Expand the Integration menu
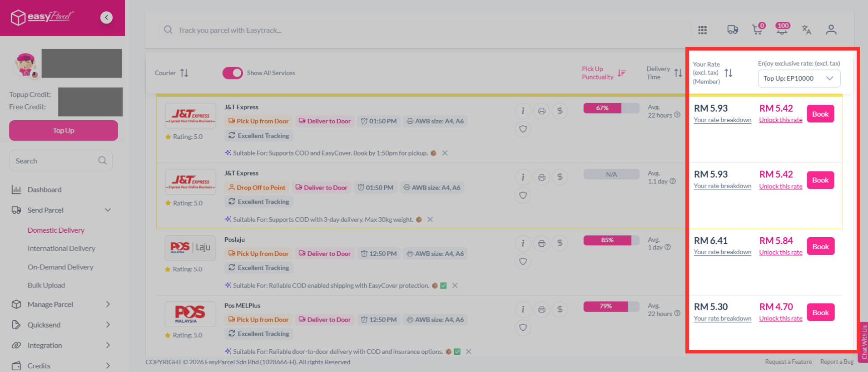Viewport: 868px width, 372px height. click(x=108, y=345)
